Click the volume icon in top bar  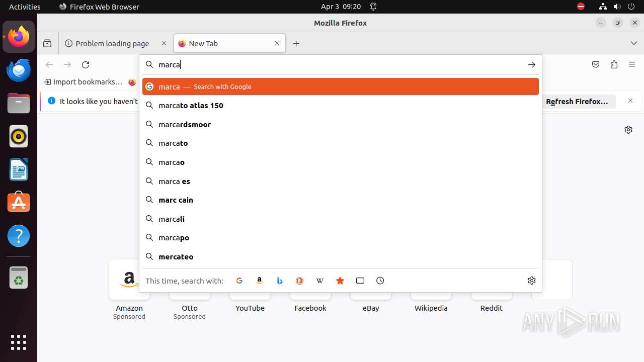pyautogui.click(x=617, y=7)
